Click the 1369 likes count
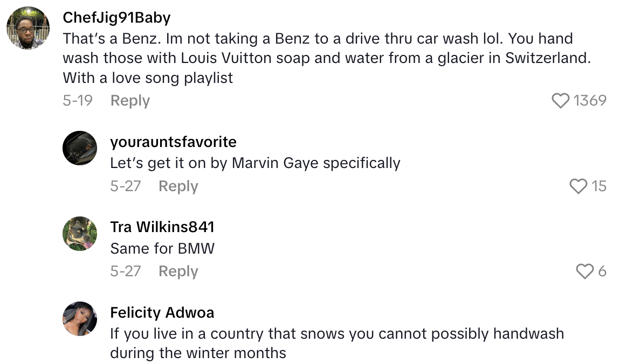 point(590,101)
